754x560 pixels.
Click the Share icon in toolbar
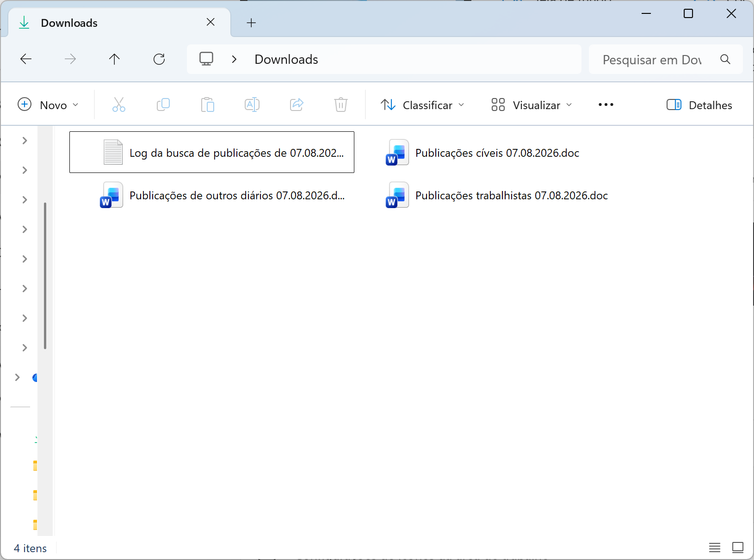tap(297, 105)
